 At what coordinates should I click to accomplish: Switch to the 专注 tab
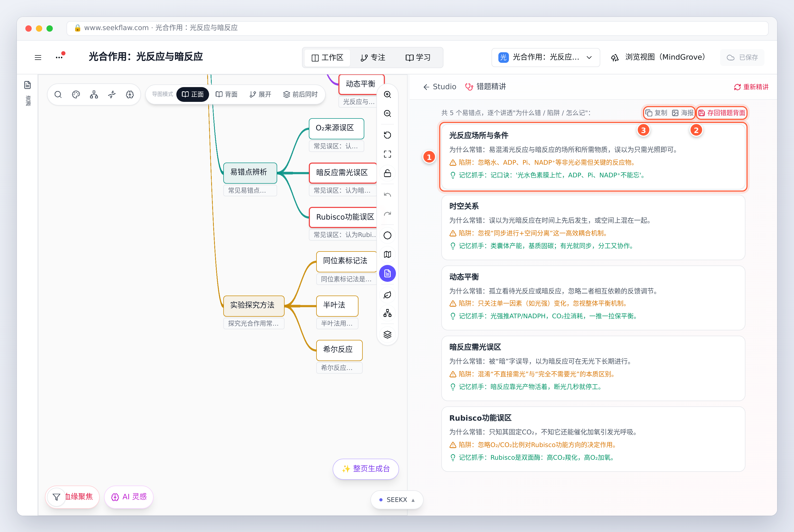click(373, 58)
